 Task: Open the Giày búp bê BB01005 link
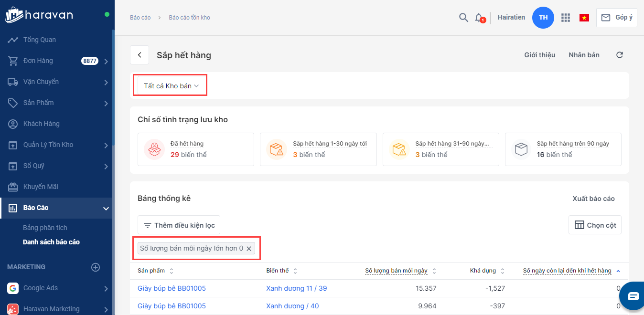click(x=172, y=288)
